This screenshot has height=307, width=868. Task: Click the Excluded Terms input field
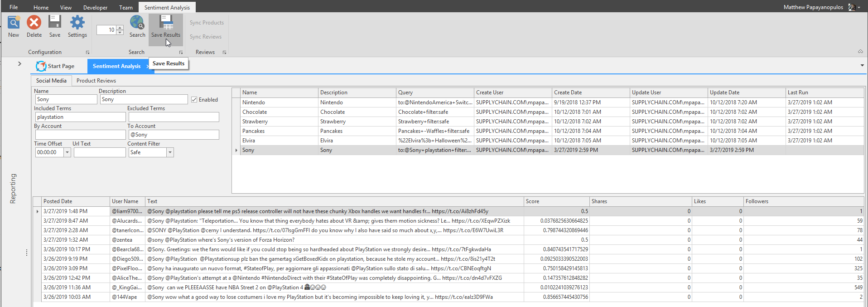point(174,117)
